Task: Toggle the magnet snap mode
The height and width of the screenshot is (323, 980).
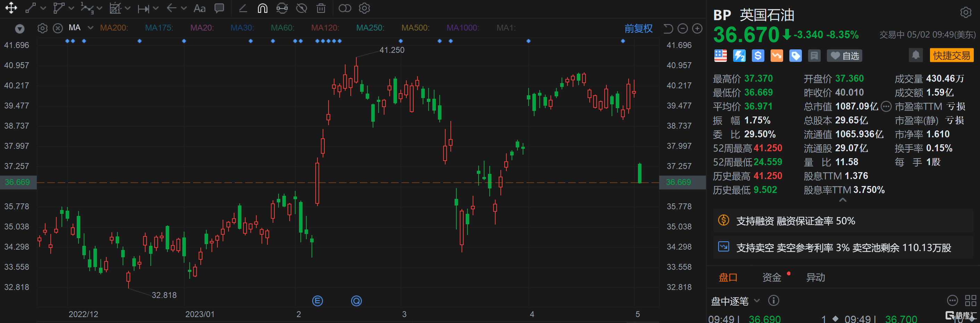Action: (263, 8)
